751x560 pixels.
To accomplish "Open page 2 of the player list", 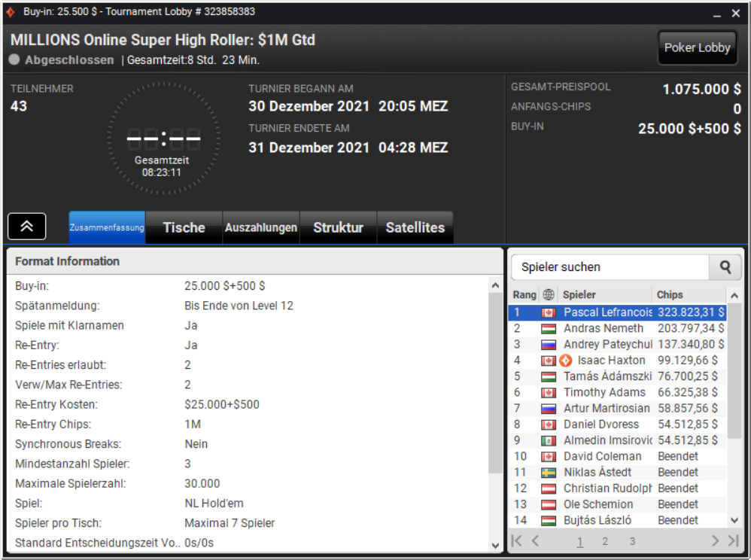I will pyautogui.click(x=605, y=541).
